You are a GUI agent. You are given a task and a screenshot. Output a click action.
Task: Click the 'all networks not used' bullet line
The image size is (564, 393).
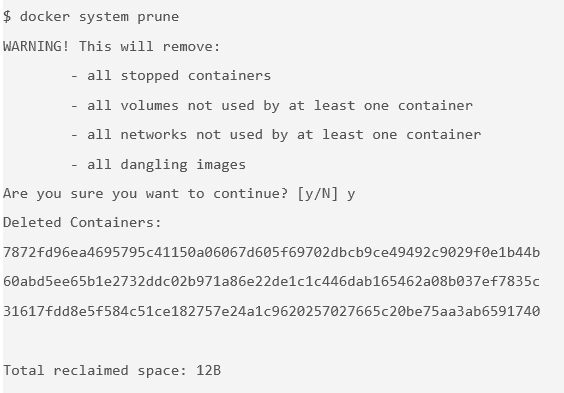click(x=276, y=135)
